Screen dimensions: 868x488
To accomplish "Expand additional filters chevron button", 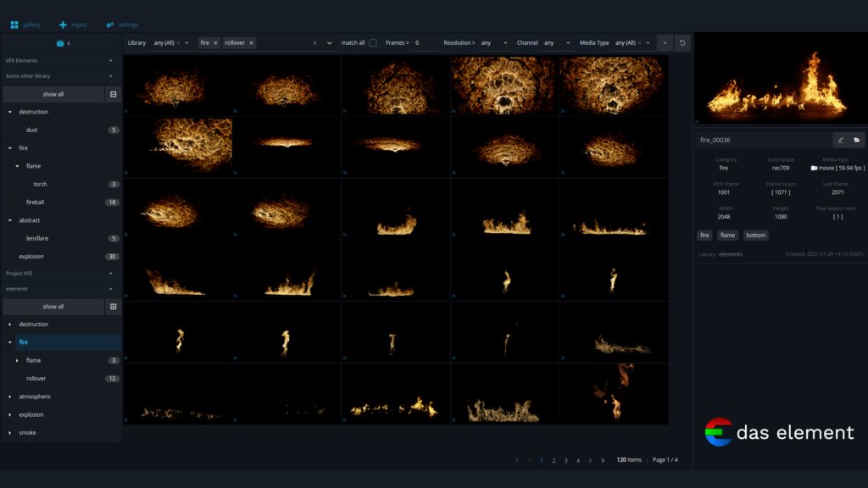I will pos(665,43).
